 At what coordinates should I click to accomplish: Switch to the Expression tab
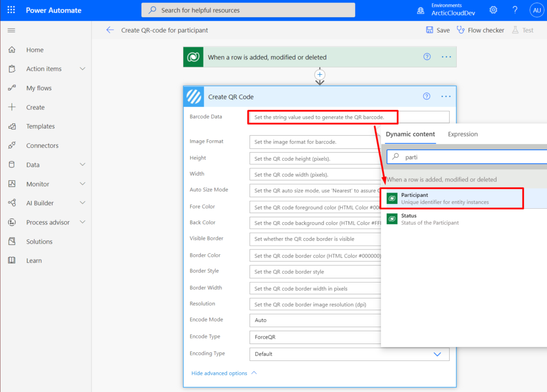463,134
